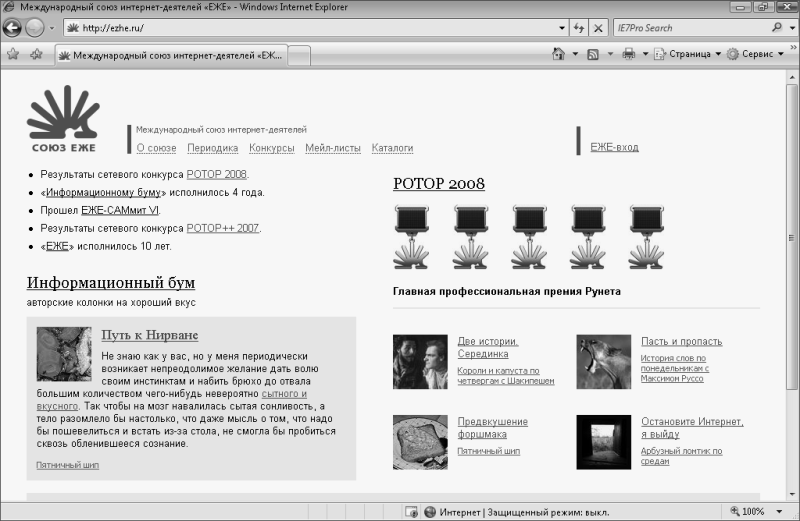The height and width of the screenshot is (521, 800).
Task: Click the vertical scrollbar up arrow
Action: pyautogui.click(x=792, y=78)
